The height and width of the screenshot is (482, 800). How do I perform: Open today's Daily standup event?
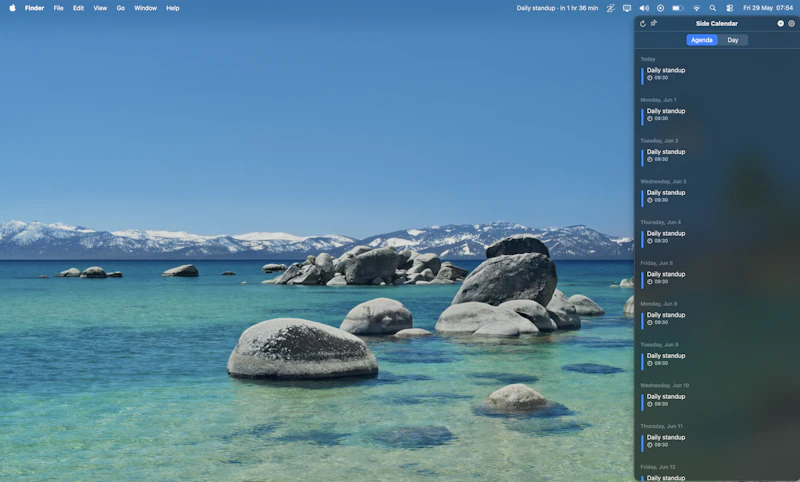pos(717,74)
